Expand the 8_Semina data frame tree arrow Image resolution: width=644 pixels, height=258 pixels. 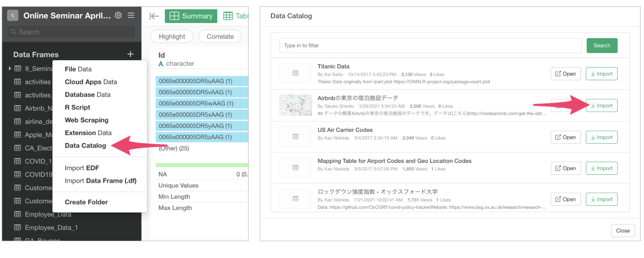click(10, 68)
